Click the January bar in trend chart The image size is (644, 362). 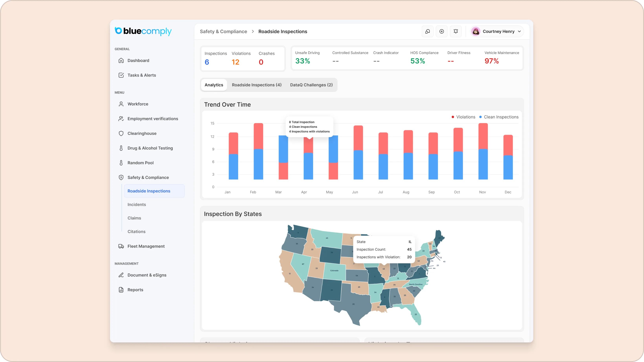tap(233, 156)
